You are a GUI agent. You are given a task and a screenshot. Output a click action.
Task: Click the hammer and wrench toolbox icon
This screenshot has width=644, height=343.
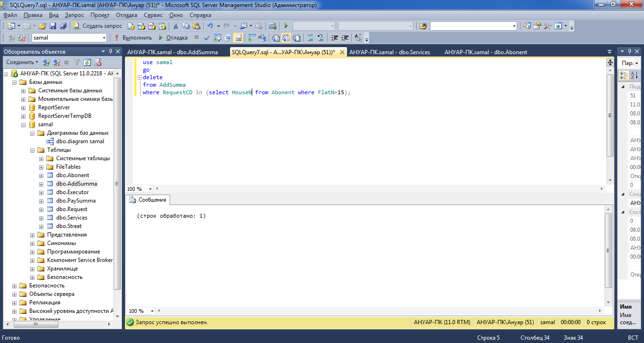pos(548,26)
